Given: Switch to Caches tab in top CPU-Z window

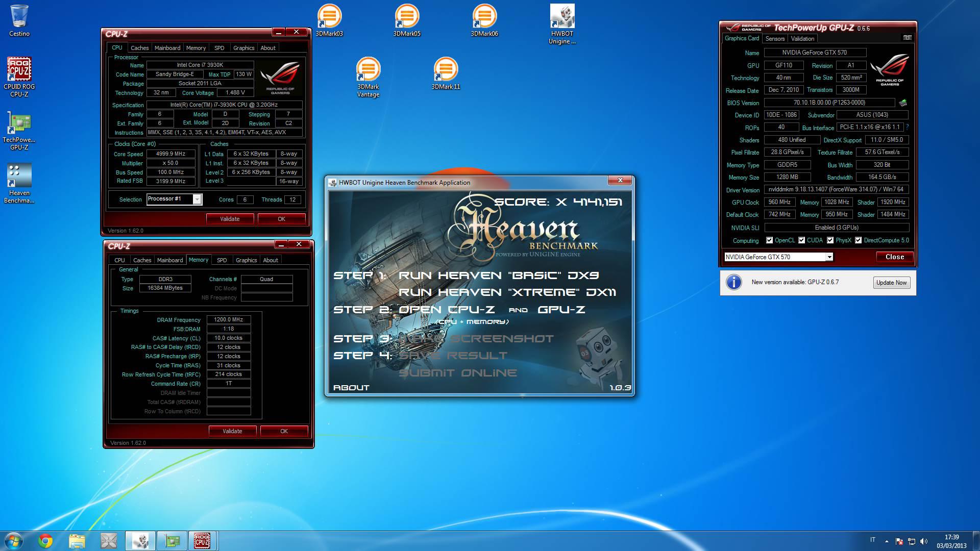Looking at the screenshot, I should click(x=139, y=48).
